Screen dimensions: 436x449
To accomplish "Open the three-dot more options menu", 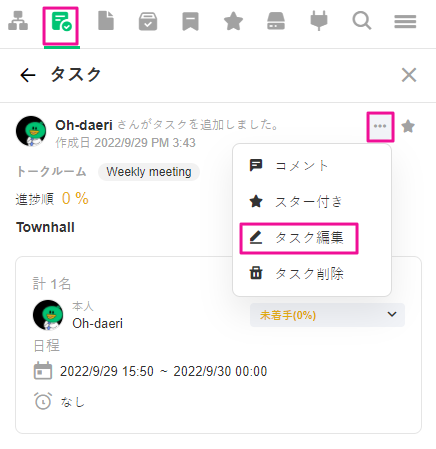I will tap(380, 126).
